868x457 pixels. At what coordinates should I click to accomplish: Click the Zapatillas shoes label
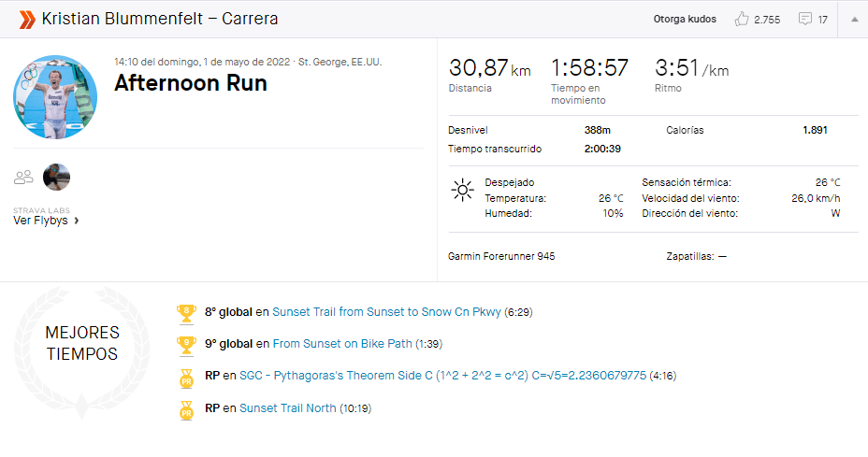(689, 256)
